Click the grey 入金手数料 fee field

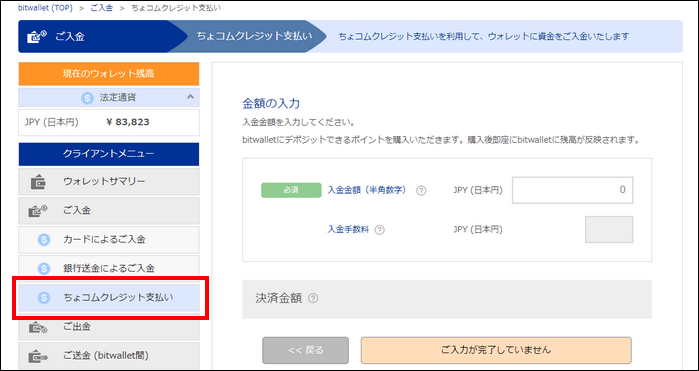(609, 230)
